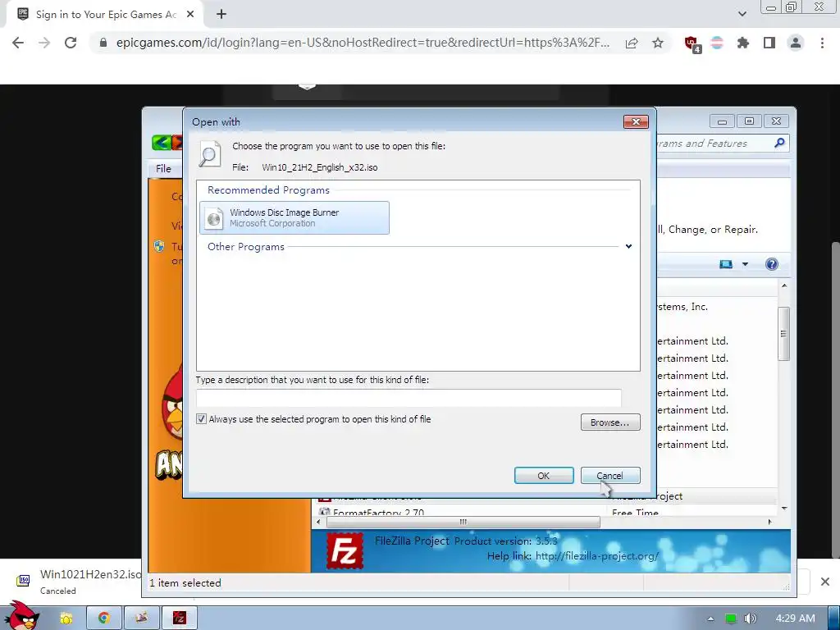
Task: Open Chrome profile avatar
Action: (x=796, y=43)
